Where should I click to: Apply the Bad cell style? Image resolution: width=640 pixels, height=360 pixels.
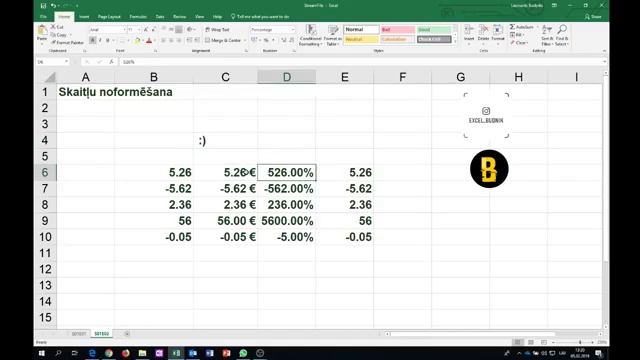398,29
